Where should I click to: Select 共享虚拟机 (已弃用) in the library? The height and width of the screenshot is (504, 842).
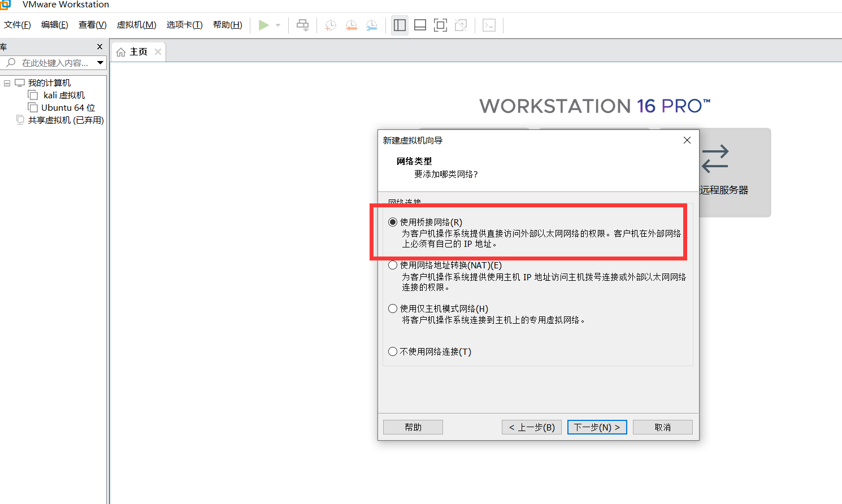(66, 120)
